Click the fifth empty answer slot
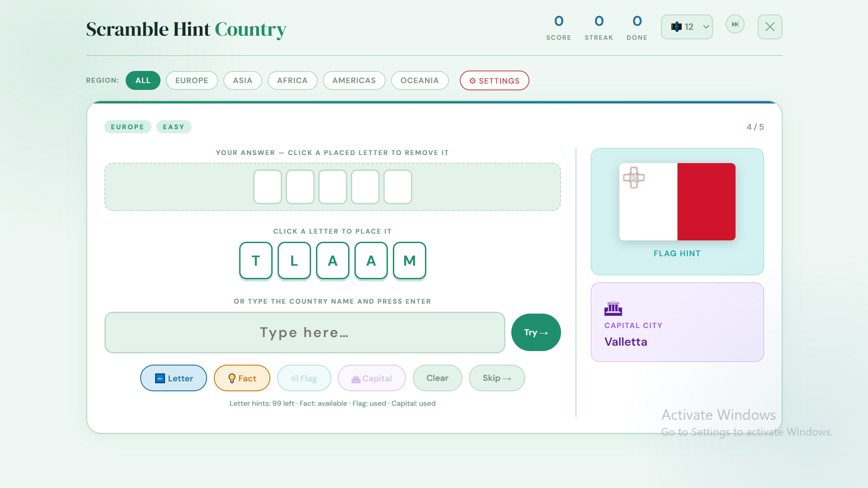Image resolution: width=868 pixels, height=488 pixels. coord(398,187)
